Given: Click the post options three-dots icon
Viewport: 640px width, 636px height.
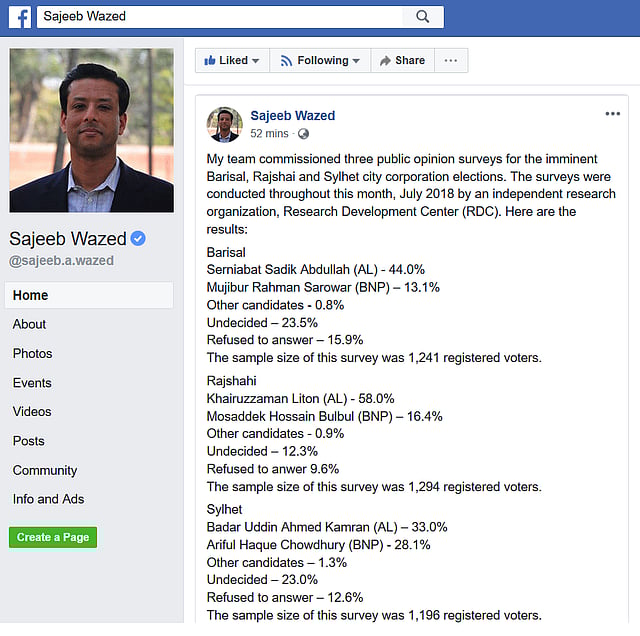Looking at the screenshot, I should (x=612, y=114).
